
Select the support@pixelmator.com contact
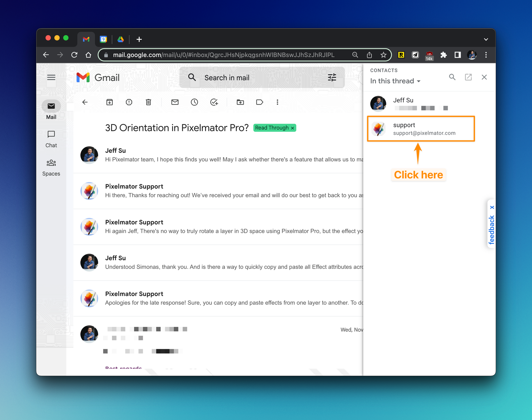tap(421, 129)
